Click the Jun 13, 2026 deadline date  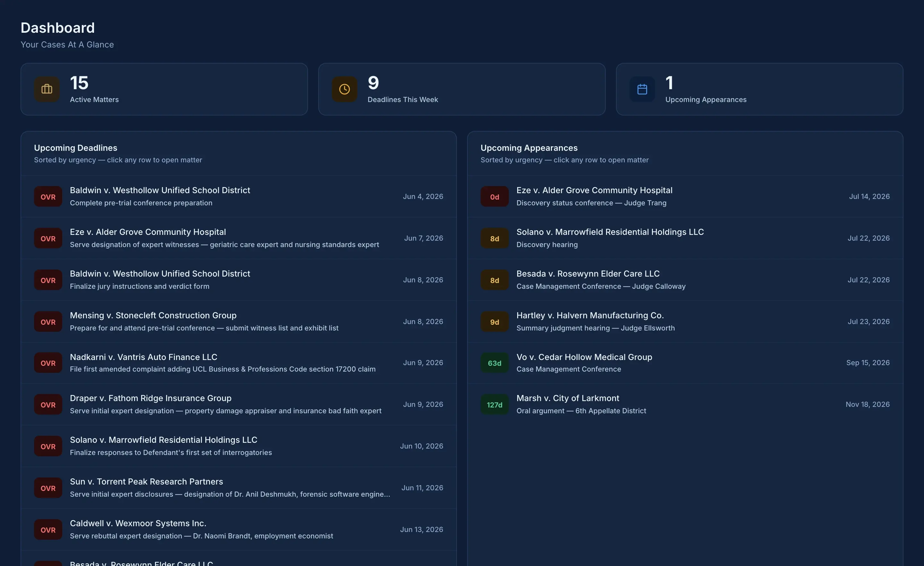422,529
